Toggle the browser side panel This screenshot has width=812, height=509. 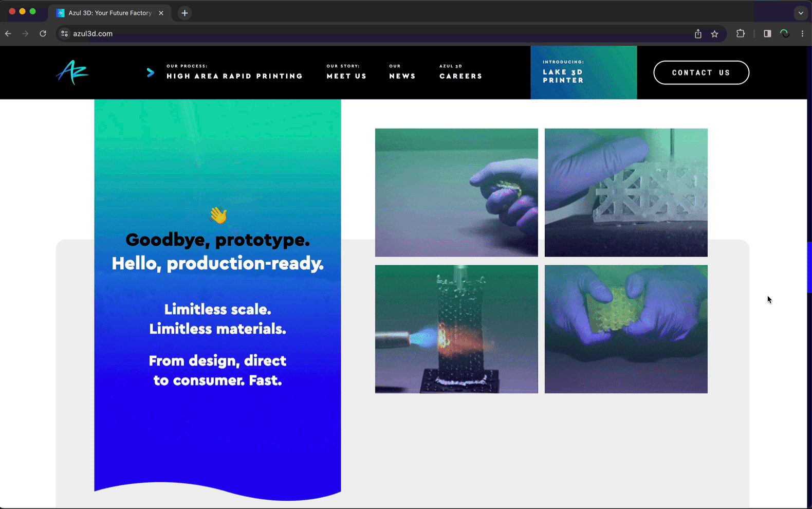767,33
